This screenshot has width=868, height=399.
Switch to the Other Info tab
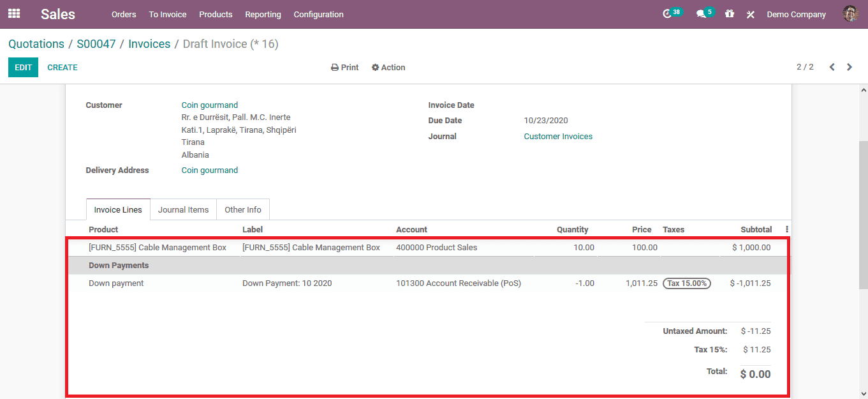[243, 209]
